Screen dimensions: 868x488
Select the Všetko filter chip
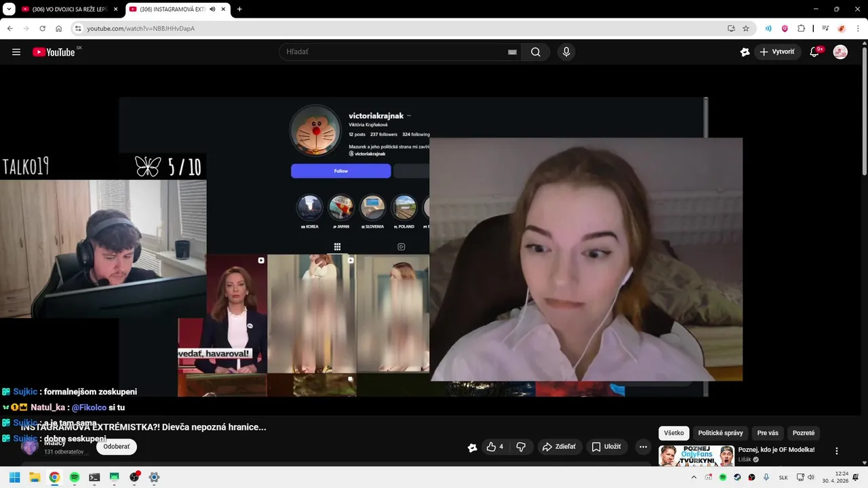click(674, 433)
